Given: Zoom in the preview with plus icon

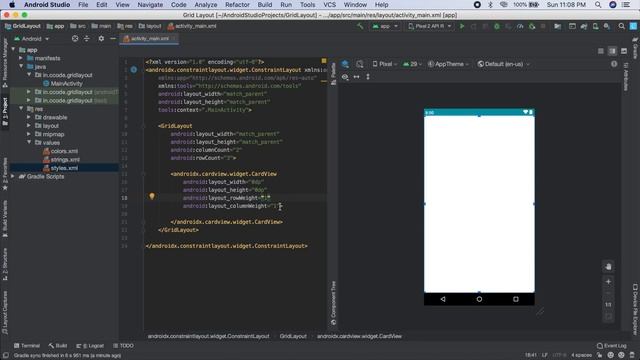Looking at the screenshot, I should pyautogui.click(x=608, y=282).
